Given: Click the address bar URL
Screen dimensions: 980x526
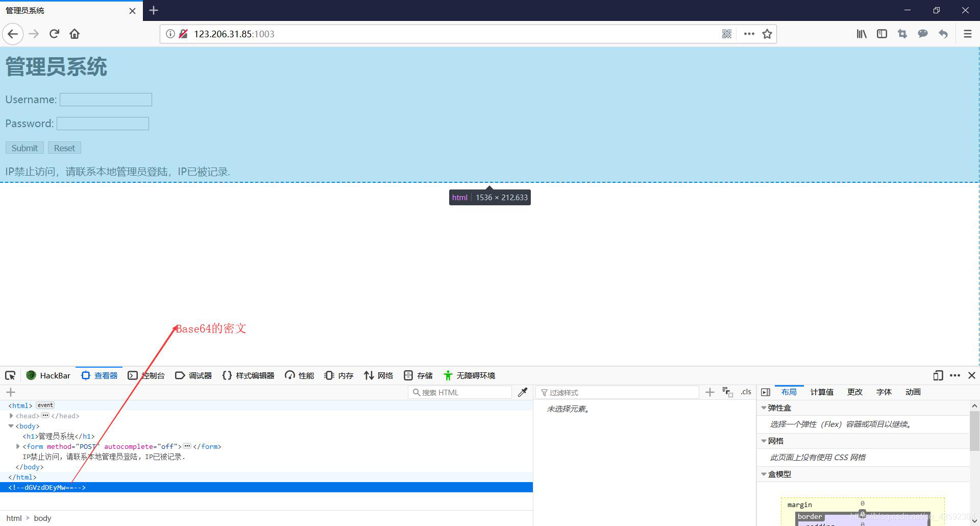Looking at the screenshot, I should [x=234, y=34].
